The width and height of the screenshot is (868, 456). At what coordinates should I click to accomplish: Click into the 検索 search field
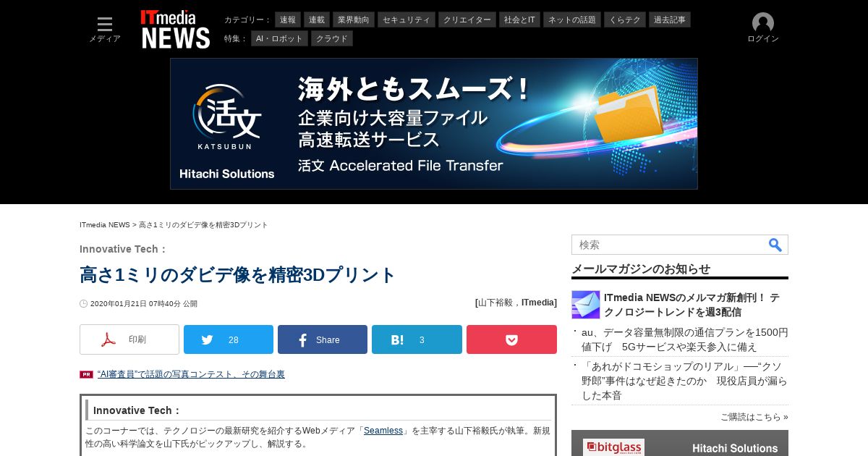pos(669,245)
